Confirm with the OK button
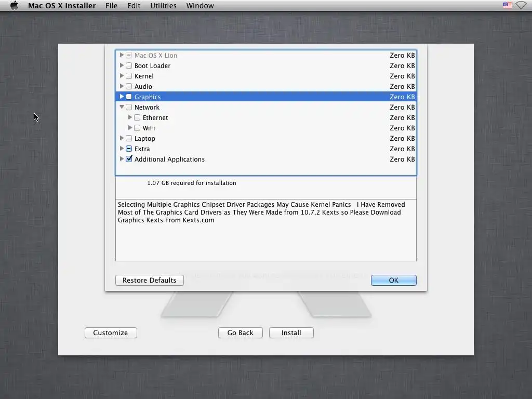This screenshot has height=399, width=532. (x=394, y=280)
